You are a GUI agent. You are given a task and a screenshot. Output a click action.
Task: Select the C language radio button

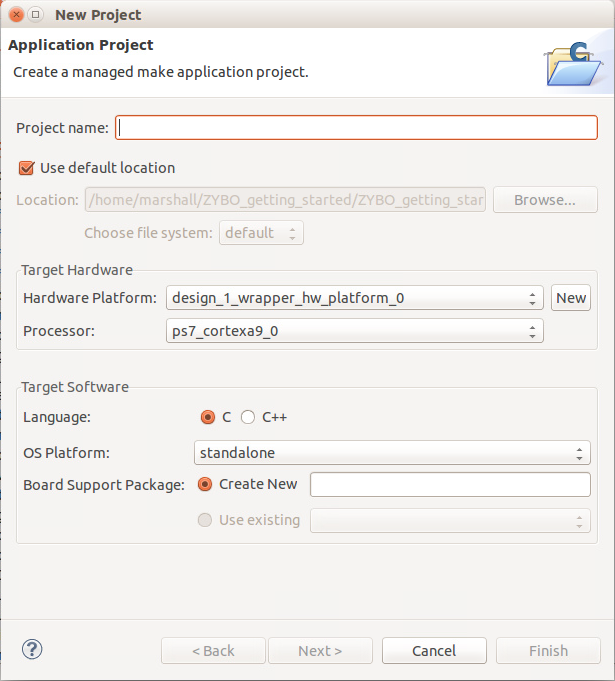pyautogui.click(x=208, y=417)
